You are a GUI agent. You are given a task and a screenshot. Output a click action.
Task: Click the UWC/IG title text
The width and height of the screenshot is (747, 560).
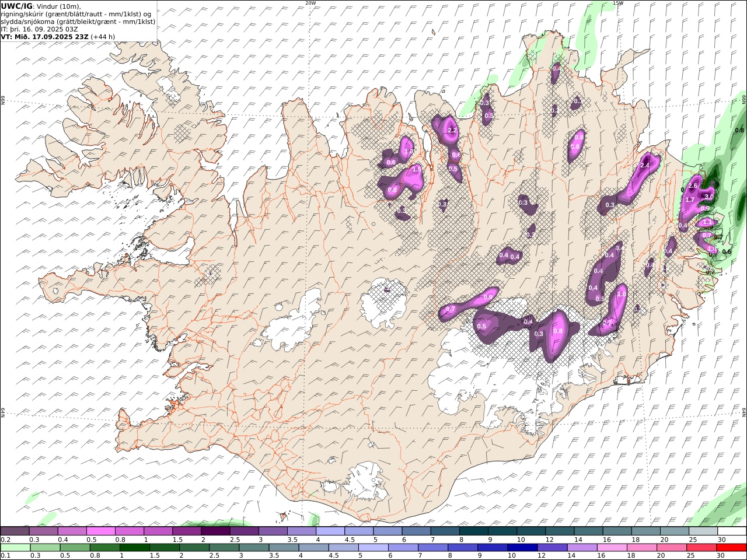(17, 6)
